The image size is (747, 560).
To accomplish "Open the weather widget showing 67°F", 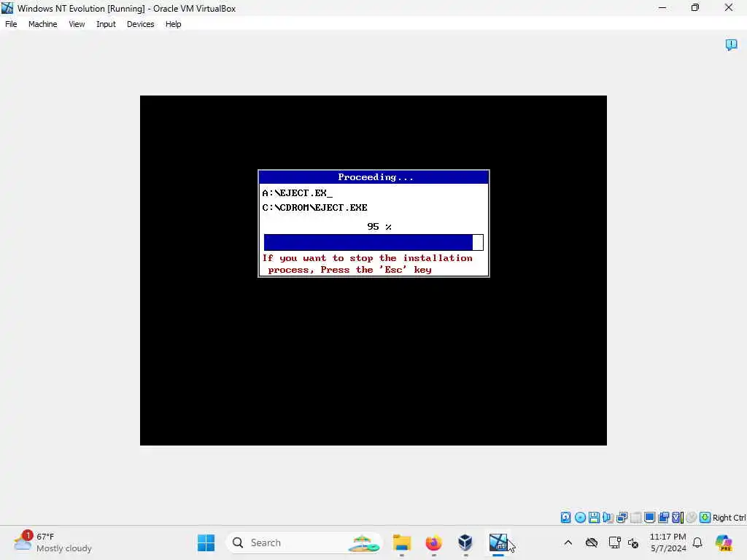I will click(53, 542).
